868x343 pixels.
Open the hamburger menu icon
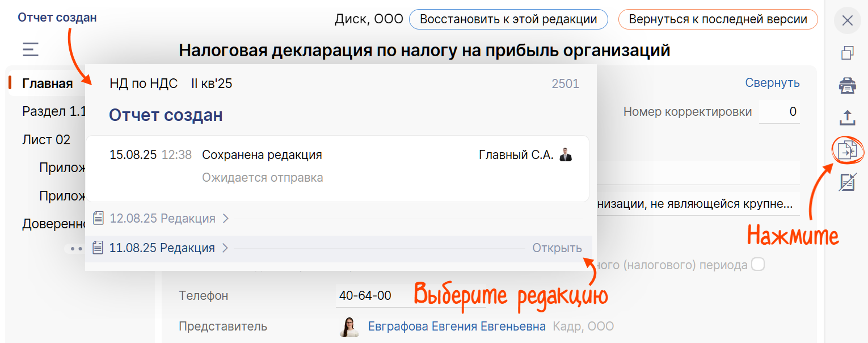[x=31, y=49]
